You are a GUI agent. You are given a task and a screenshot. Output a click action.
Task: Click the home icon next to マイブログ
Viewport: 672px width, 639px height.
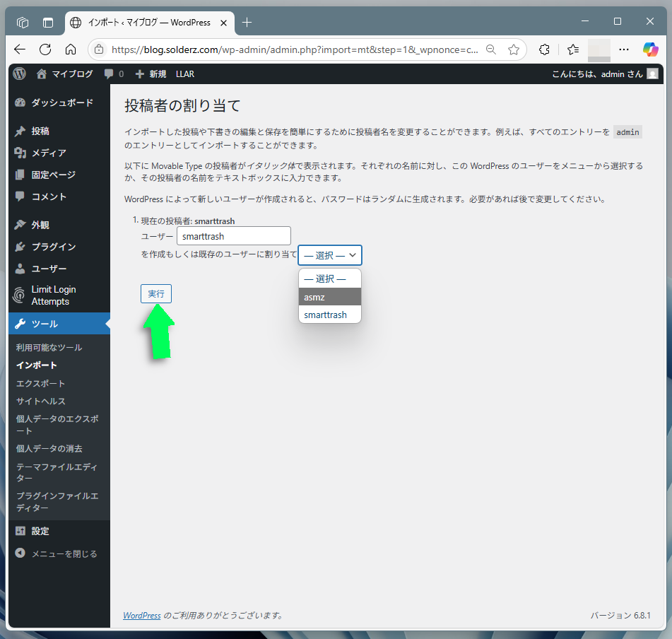tap(41, 74)
